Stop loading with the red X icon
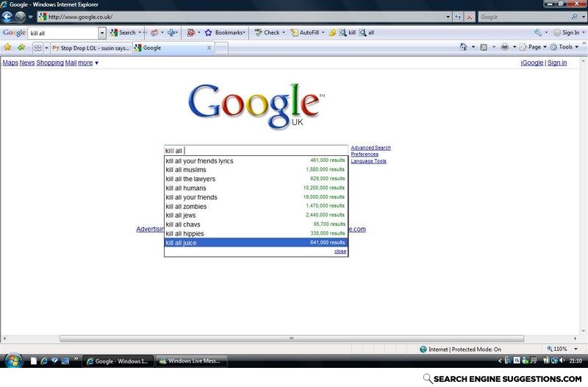 tap(469, 17)
